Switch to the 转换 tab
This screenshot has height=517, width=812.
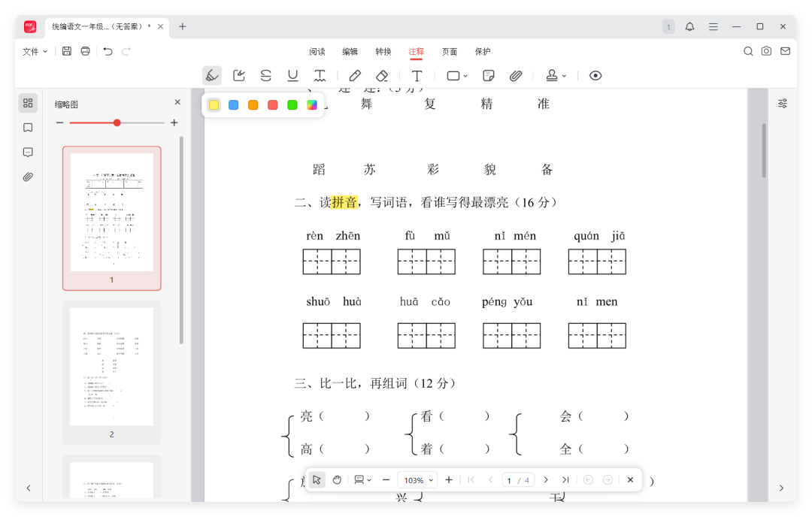[383, 51]
